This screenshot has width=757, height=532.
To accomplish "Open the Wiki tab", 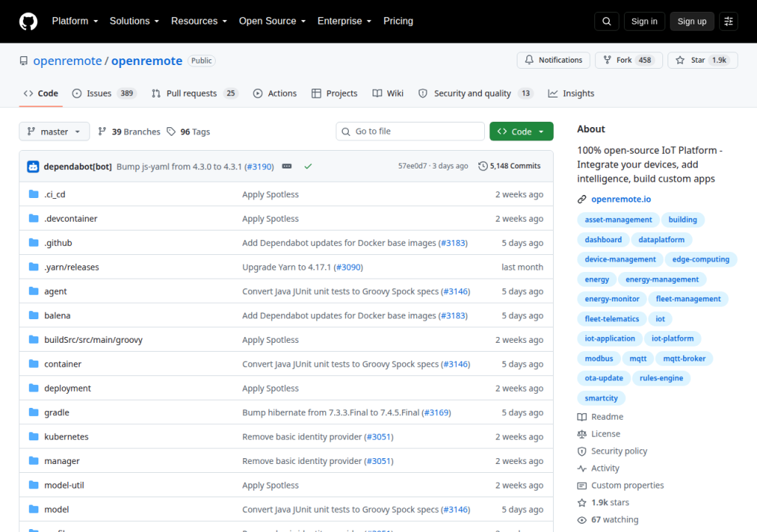I will tap(388, 94).
